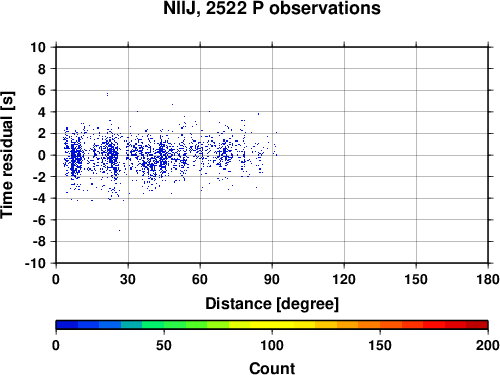Click the 'Distance [degree]' axis label
This screenshot has width=500, height=375.
pos(272,304)
